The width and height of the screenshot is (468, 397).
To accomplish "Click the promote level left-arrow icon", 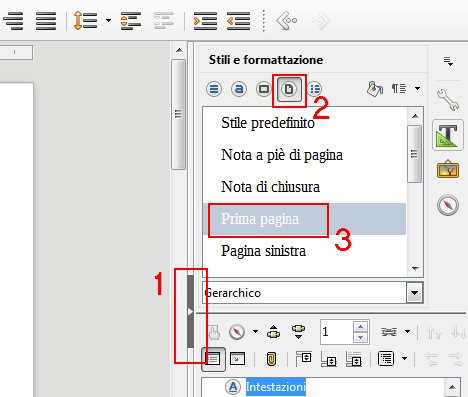I will [x=431, y=359].
